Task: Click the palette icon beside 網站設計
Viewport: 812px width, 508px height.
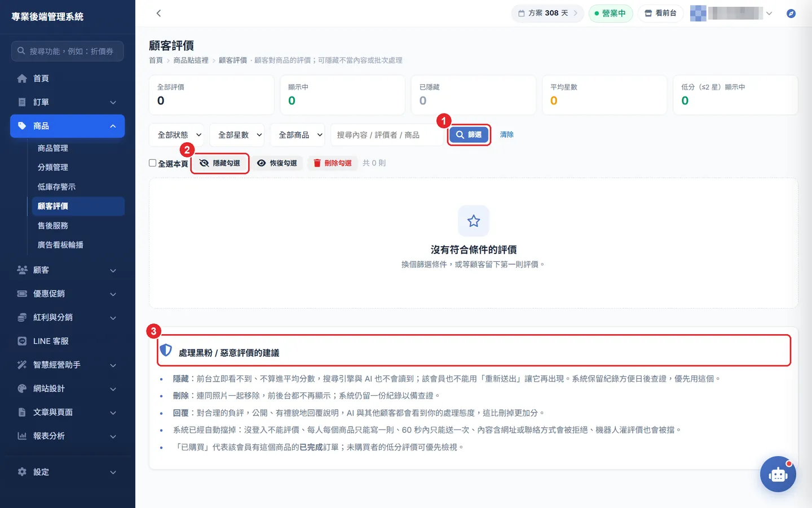Action: (22, 388)
